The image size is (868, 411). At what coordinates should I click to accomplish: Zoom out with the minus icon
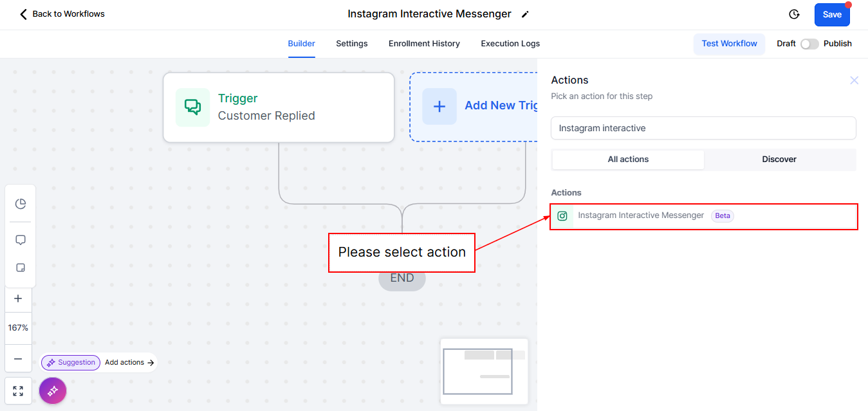(x=18, y=359)
